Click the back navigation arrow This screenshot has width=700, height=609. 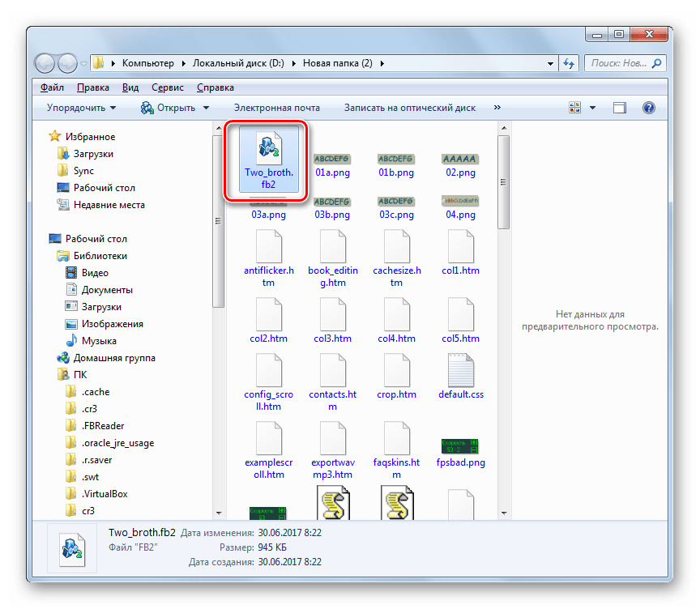click(x=46, y=62)
